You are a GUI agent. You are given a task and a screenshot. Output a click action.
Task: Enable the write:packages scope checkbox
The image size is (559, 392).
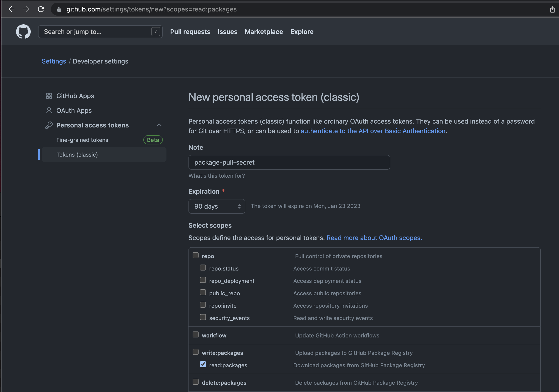point(196,352)
